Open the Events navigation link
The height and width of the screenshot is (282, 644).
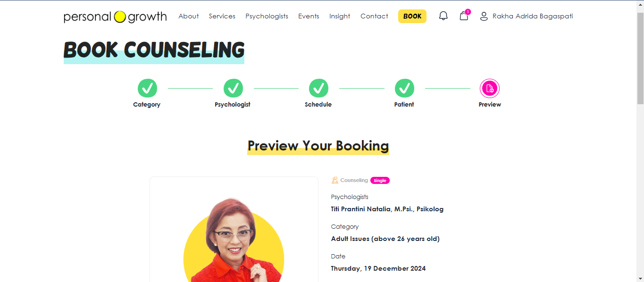tap(309, 16)
